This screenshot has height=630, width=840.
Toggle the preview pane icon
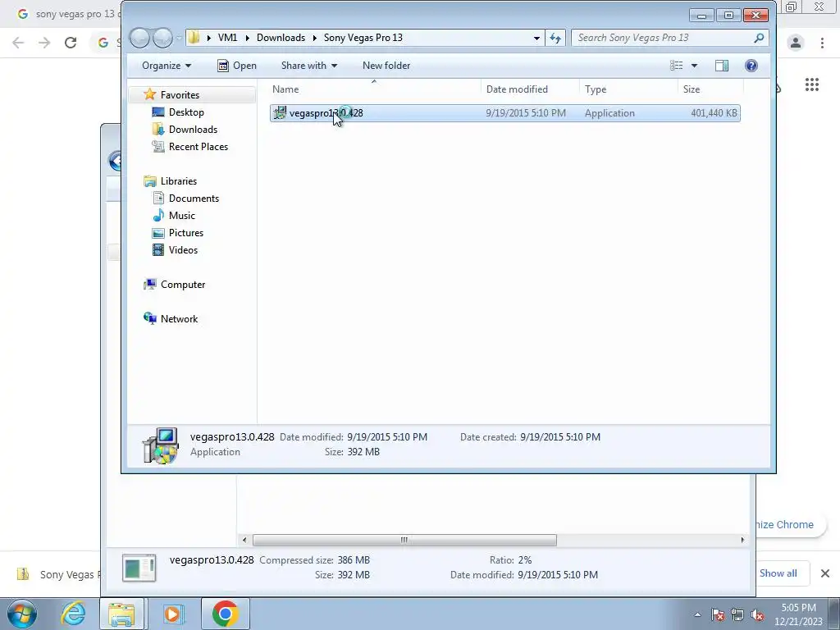pyautogui.click(x=722, y=66)
